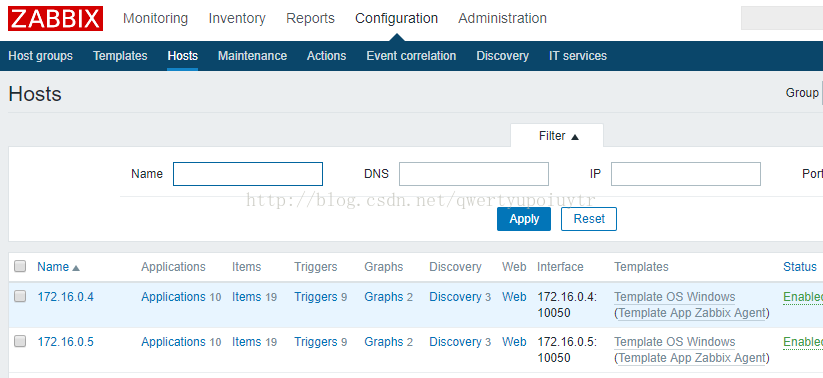Open the Monitoring menu
The height and width of the screenshot is (378, 823).
[x=155, y=18]
